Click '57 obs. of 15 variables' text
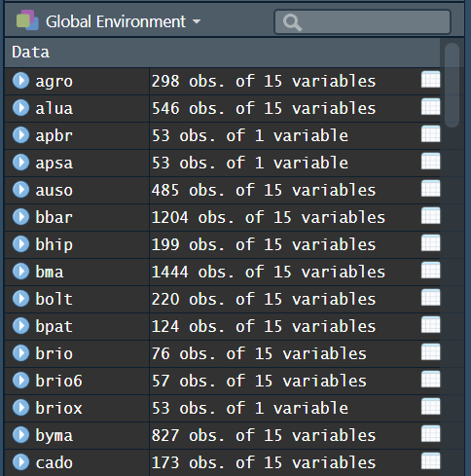Screen dimensions: 471x476 pos(259,381)
